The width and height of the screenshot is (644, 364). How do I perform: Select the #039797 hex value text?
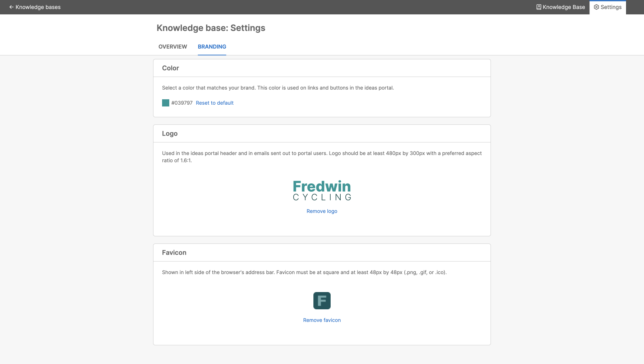coord(182,103)
